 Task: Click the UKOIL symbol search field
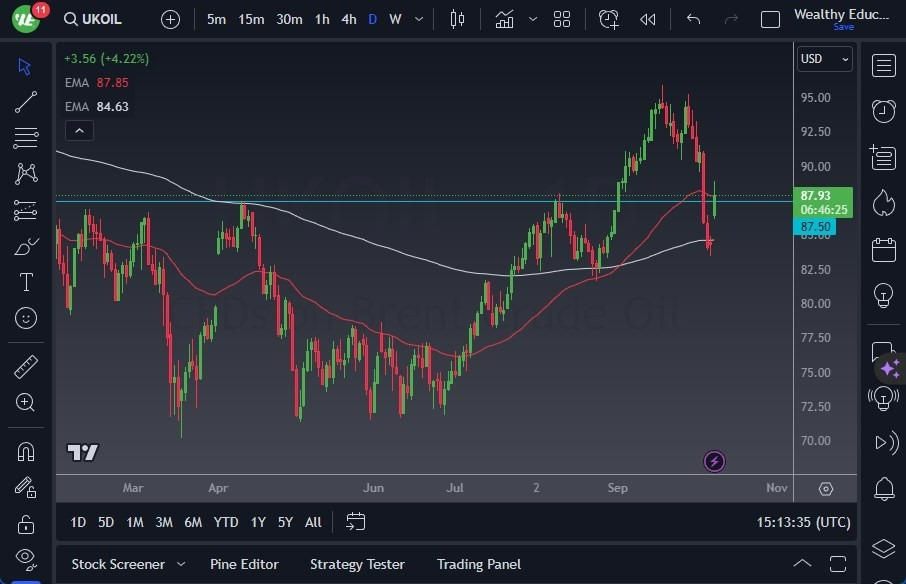point(100,19)
